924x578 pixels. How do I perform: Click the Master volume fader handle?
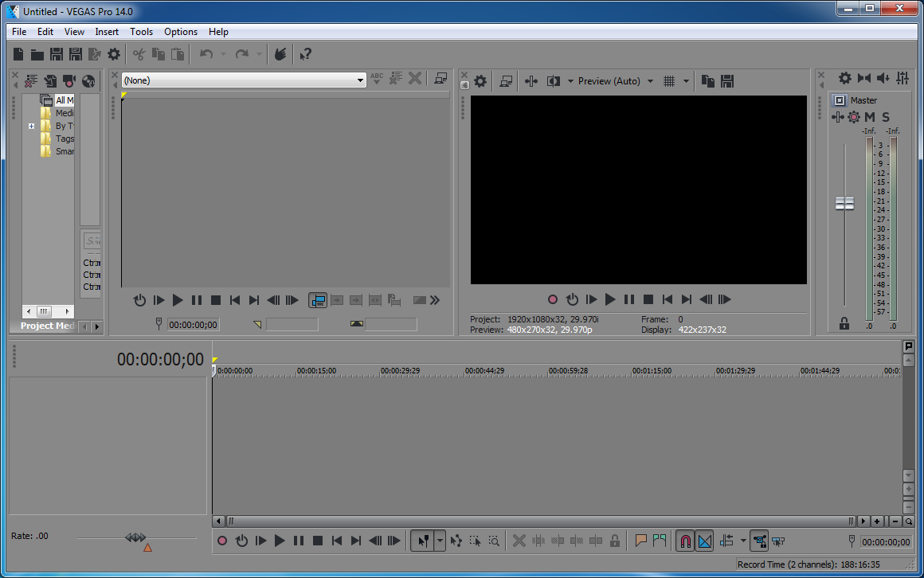coord(844,204)
